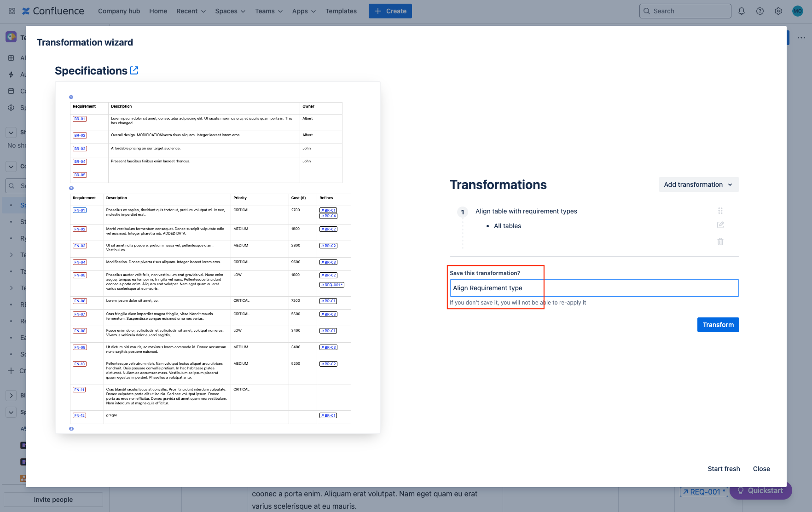
Task: Click your profile avatar
Action: (797, 11)
